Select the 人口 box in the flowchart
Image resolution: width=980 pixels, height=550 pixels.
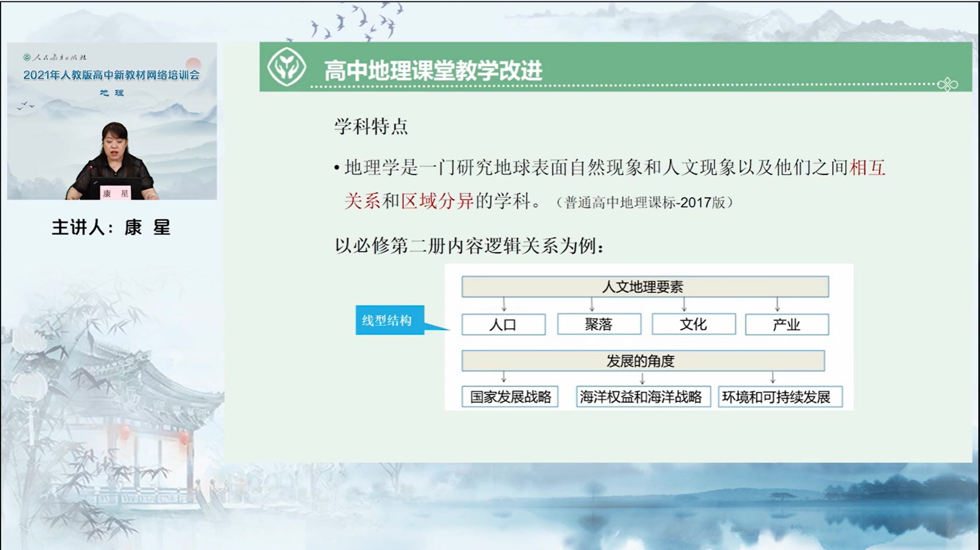pyautogui.click(x=503, y=324)
